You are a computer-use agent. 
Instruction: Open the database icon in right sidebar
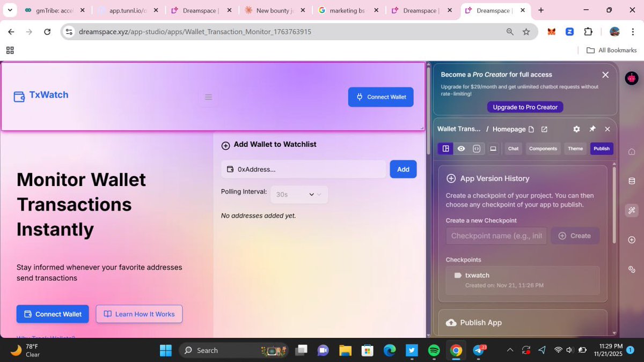coord(632,181)
